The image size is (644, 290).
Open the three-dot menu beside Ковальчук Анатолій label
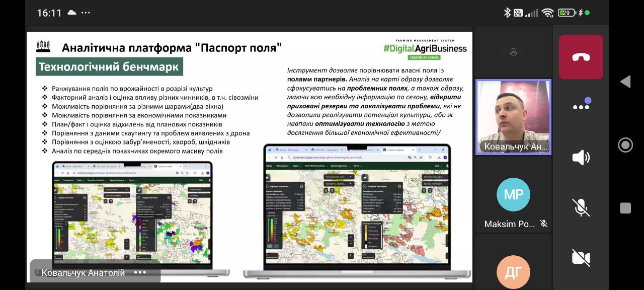[140, 272]
